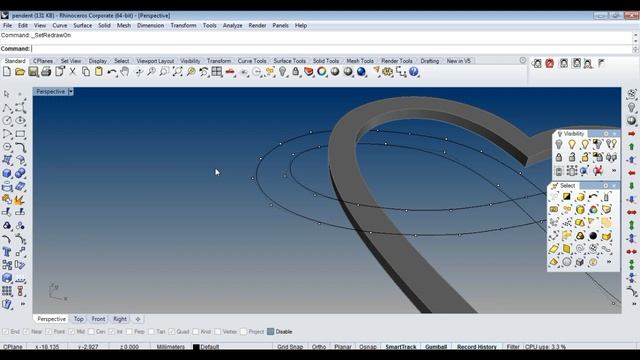Select the Rectangle tool in the left sidebar
640x360 pixels.
20,134
